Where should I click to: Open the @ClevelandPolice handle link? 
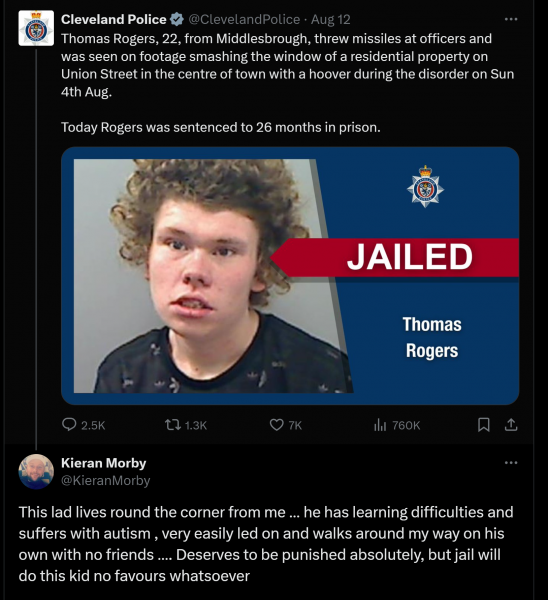pyautogui.click(x=244, y=19)
